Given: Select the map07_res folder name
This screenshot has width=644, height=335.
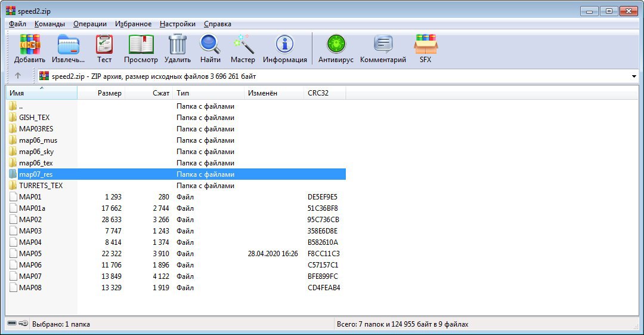Looking at the screenshot, I should (36, 174).
